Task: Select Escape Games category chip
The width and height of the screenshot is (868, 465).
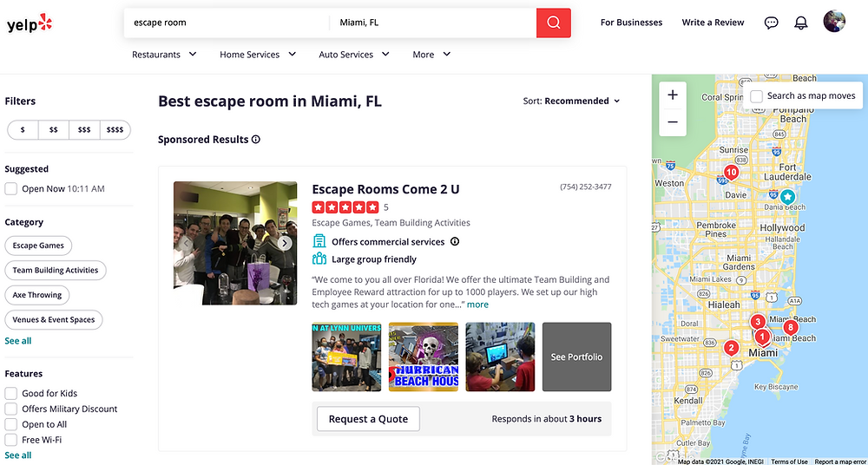Action: pos(38,246)
